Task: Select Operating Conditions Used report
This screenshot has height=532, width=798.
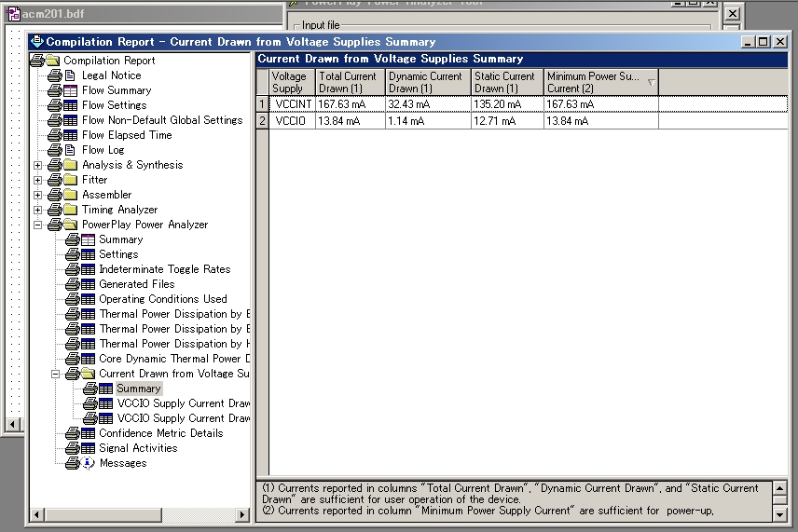Action: pos(162,299)
